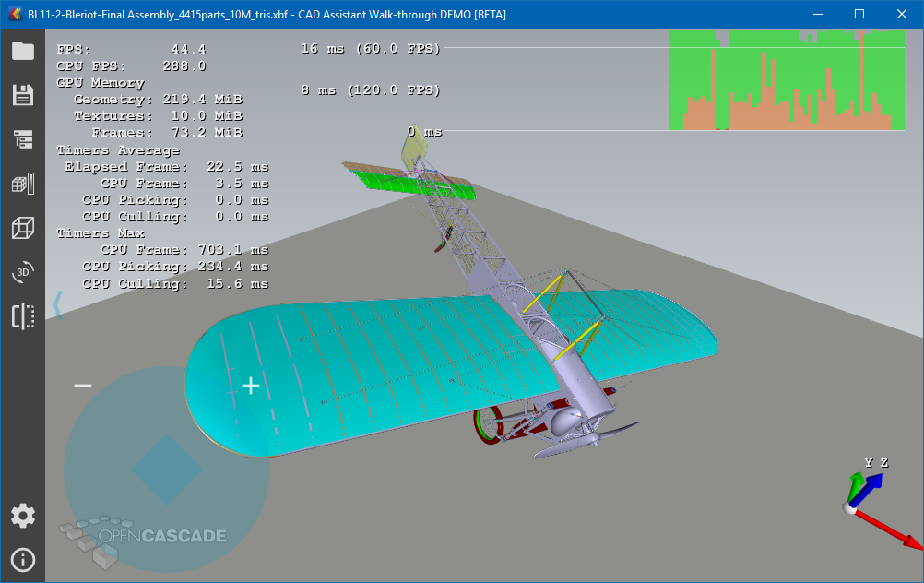
Task: Click the green Y axis arrow
Action: point(857,485)
